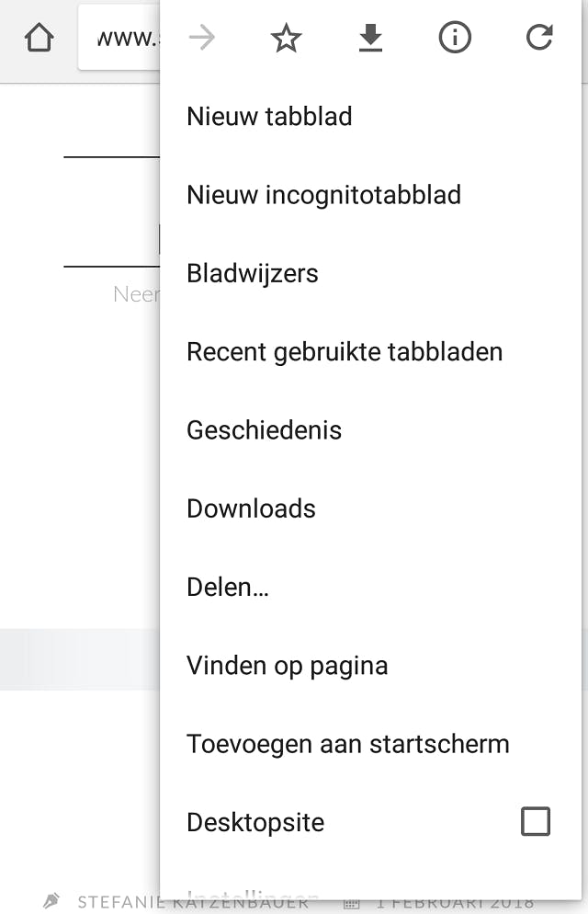Tap the Home icon in the toolbar
Image resolution: width=588 pixels, height=914 pixels.
click(x=39, y=39)
